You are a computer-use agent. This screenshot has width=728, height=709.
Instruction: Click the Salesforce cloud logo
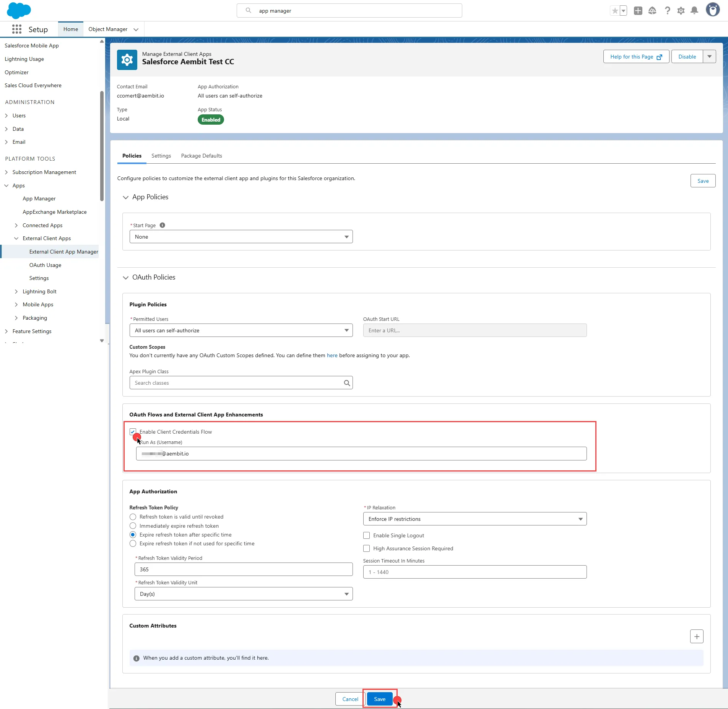(x=18, y=10)
